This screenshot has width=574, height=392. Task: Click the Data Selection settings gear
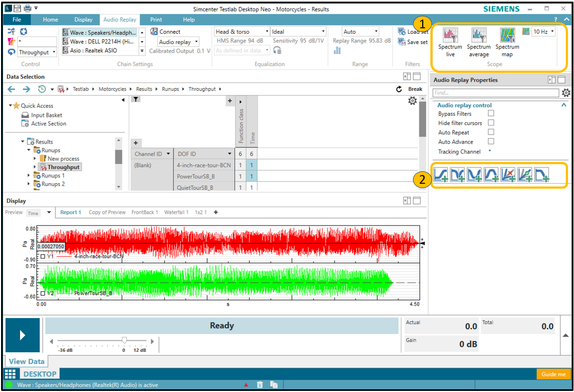(x=412, y=101)
